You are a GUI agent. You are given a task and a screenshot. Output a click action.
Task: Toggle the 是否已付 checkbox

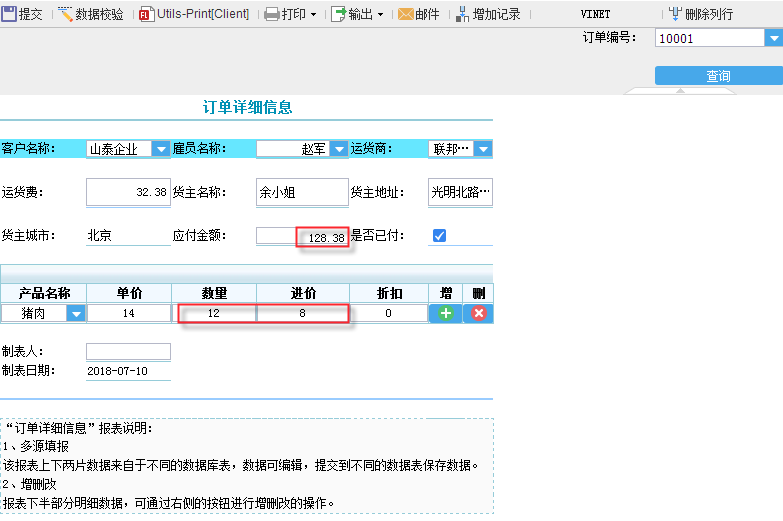439,235
